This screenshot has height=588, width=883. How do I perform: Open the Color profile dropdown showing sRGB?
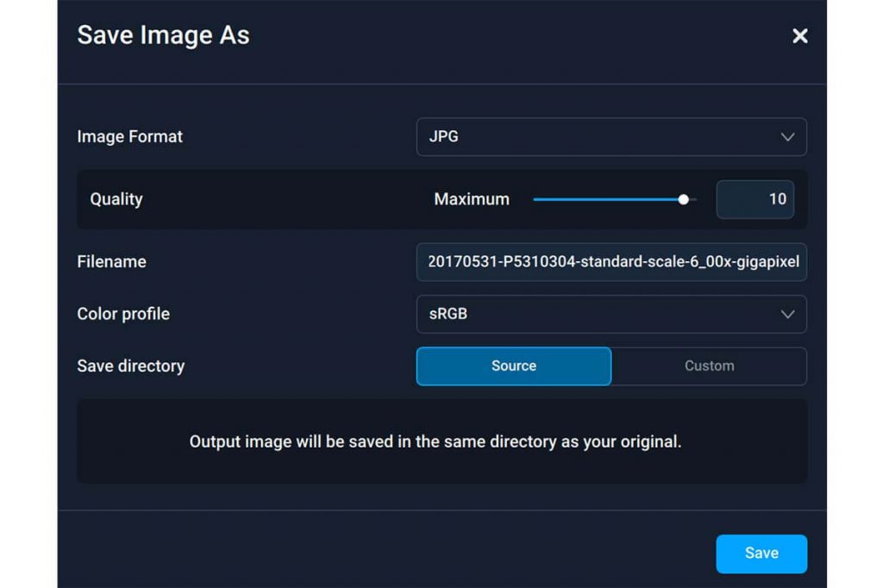[611, 315]
